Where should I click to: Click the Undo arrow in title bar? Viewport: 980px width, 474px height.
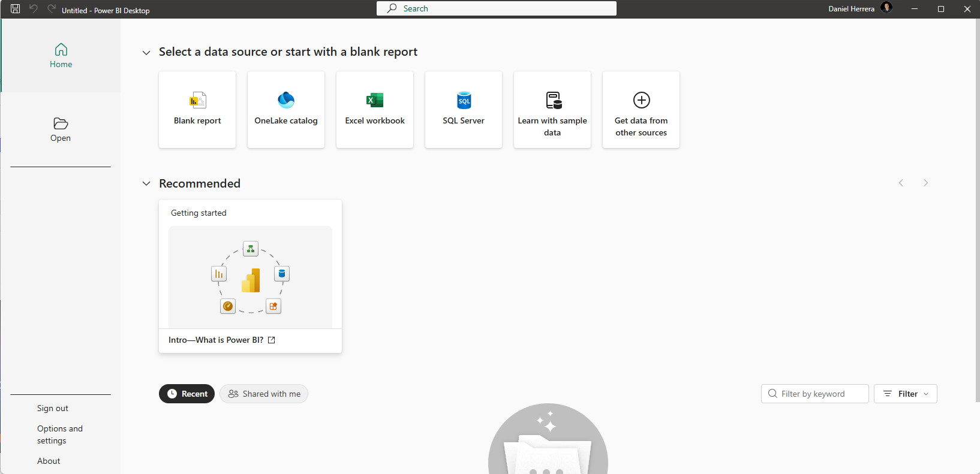(x=34, y=9)
